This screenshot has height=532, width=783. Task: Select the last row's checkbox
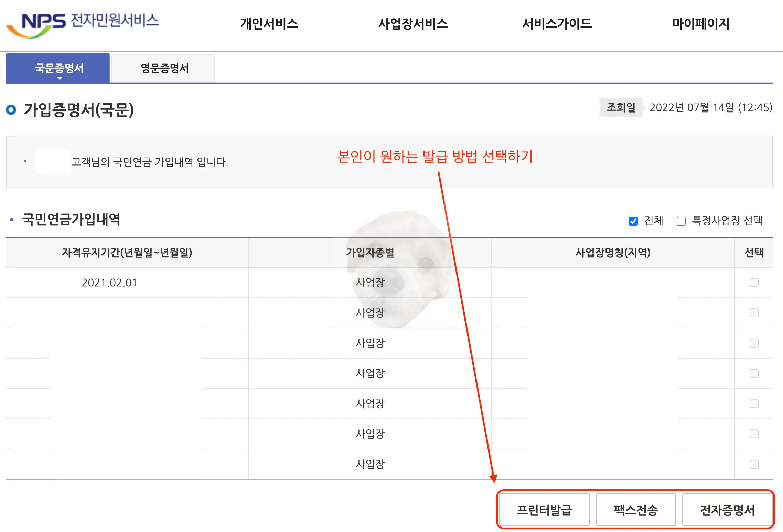(x=754, y=464)
